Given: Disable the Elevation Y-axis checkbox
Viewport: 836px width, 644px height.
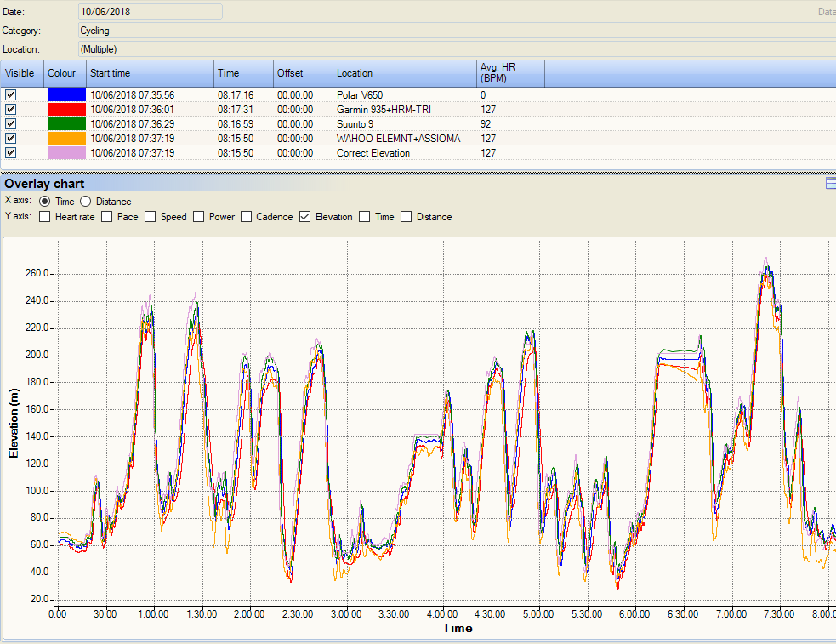Looking at the screenshot, I should tap(304, 217).
